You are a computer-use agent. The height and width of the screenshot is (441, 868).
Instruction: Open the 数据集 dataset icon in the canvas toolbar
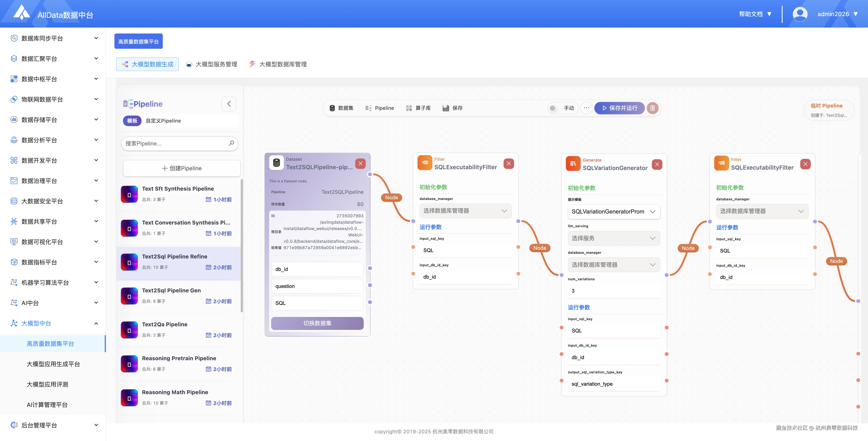(332, 108)
